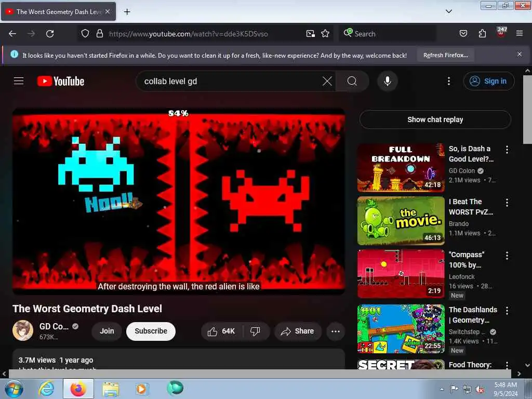532x399 pixels.
Task: Click Refresh Firefox button
Action: [x=445, y=55]
